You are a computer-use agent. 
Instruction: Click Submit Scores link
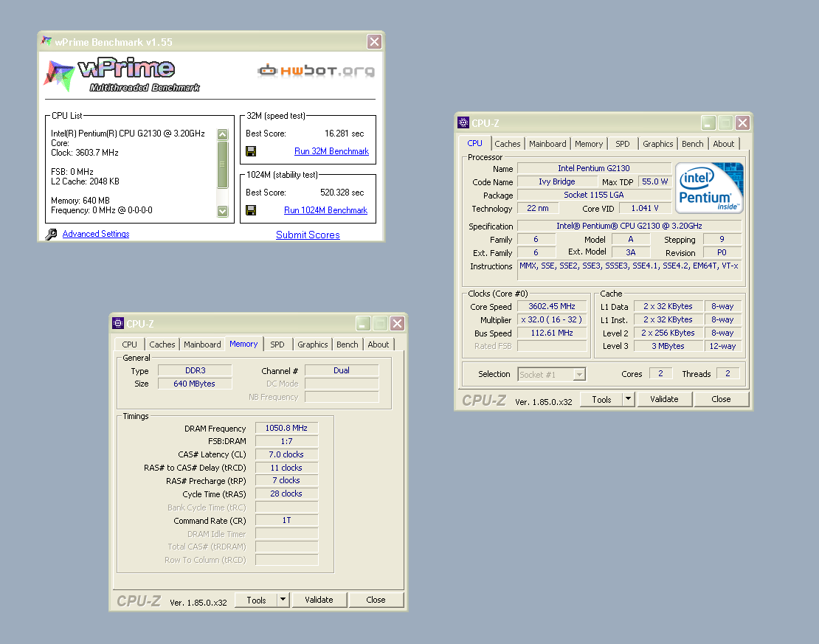pyautogui.click(x=308, y=235)
